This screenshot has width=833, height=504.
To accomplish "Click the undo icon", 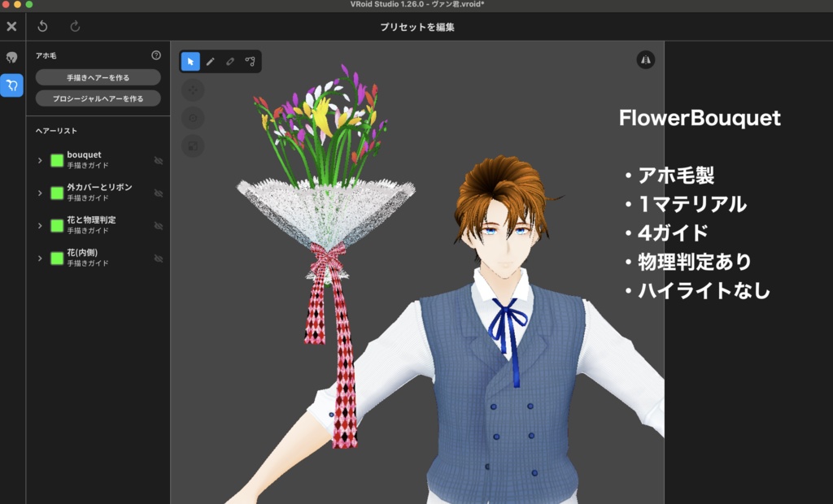I will pyautogui.click(x=41, y=27).
